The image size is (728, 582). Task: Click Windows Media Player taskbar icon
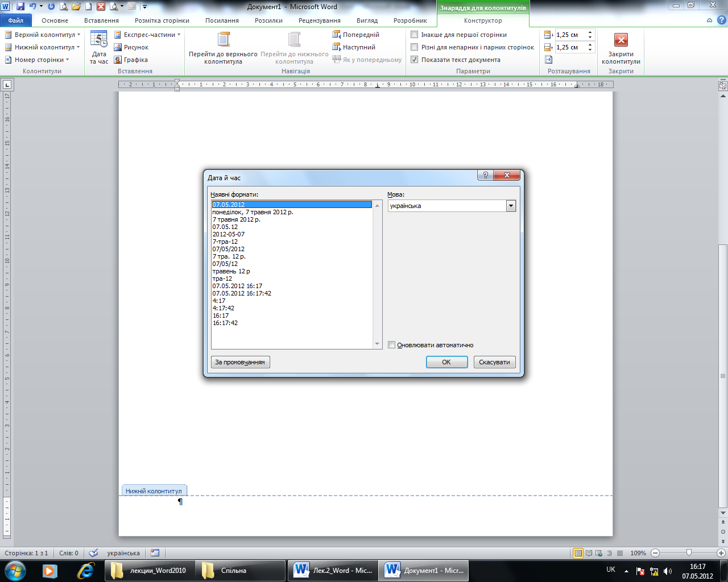[50, 571]
